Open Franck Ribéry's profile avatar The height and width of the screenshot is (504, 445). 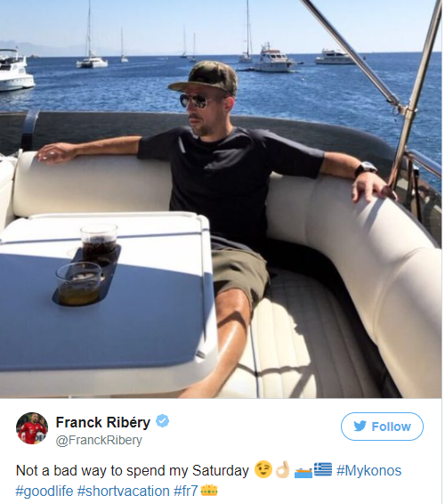(x=32, y=428)
